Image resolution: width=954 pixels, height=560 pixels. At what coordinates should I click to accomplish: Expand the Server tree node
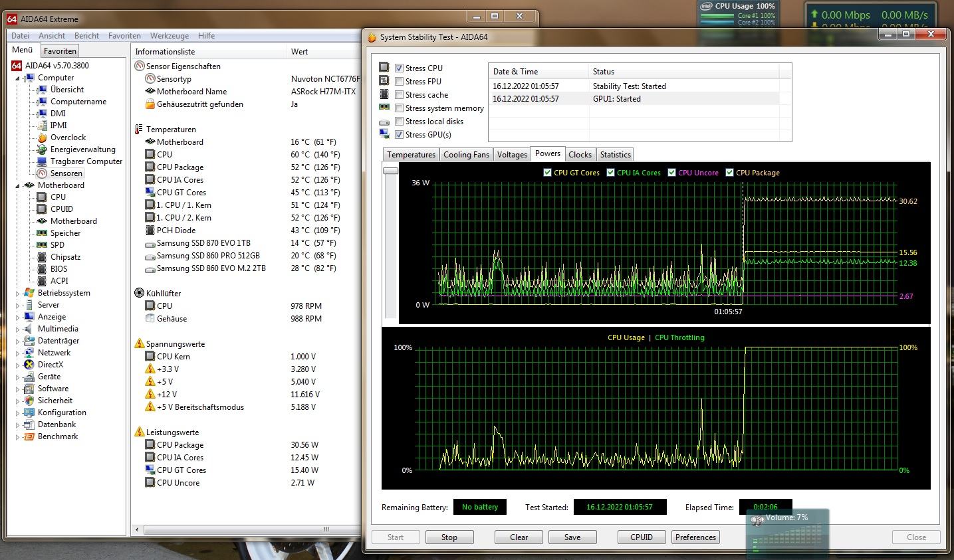click(18, 305)
